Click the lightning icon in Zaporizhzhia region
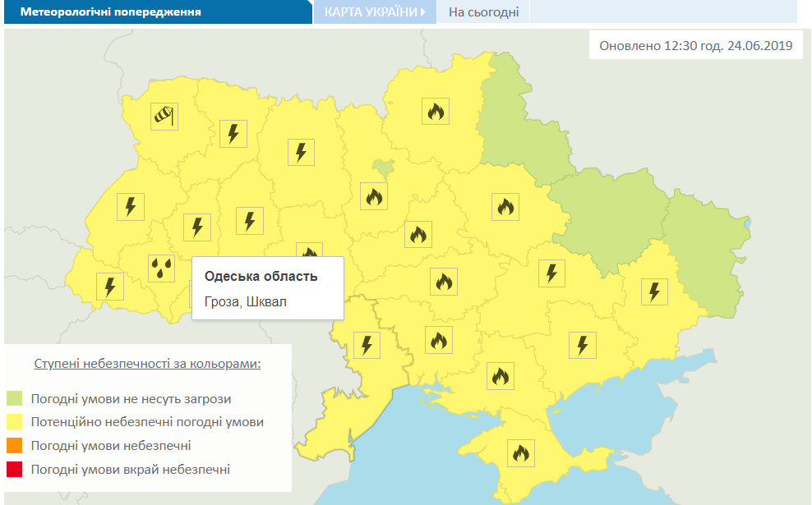The image size is (812, 505). [583, 345]
